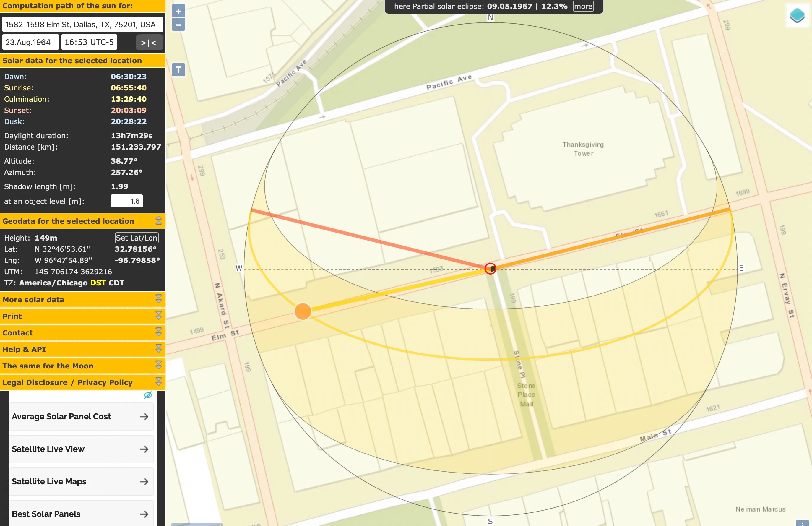Open Average Solar Panel Cost arrow
This screenshot has height=526, width=812.
144,416
